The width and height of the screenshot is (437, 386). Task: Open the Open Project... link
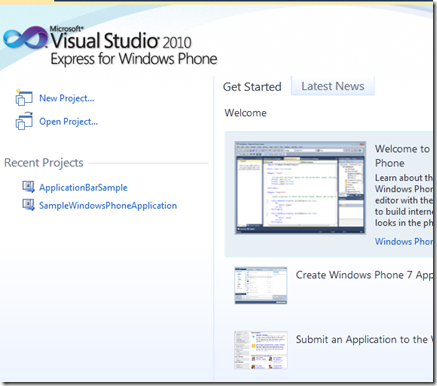tap(69, 122)
